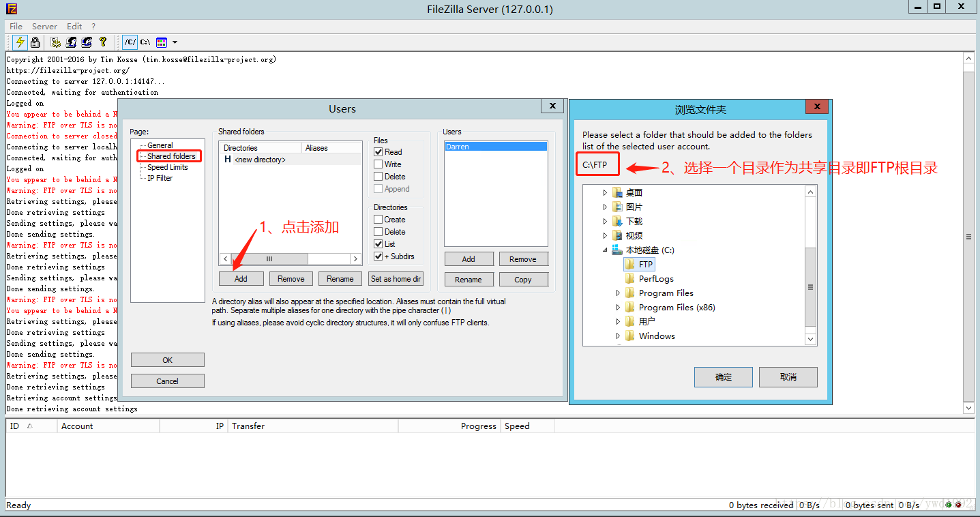980x517 pixels.
Task: Expand the Program Files (x86) tree node
Action: [618, 308]
